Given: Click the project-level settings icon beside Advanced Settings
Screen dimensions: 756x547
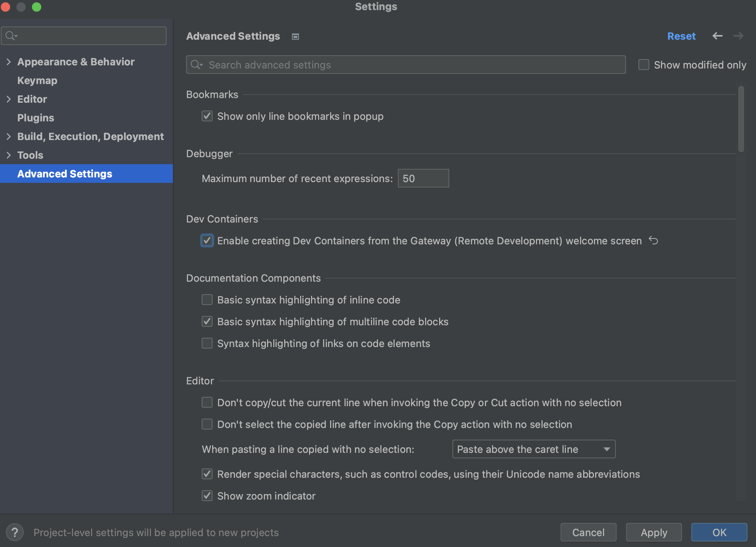Looking at the screenshot, I should [295, 37].
